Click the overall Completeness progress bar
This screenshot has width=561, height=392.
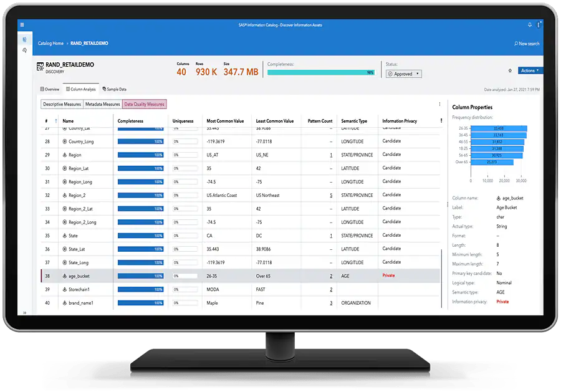321,72
